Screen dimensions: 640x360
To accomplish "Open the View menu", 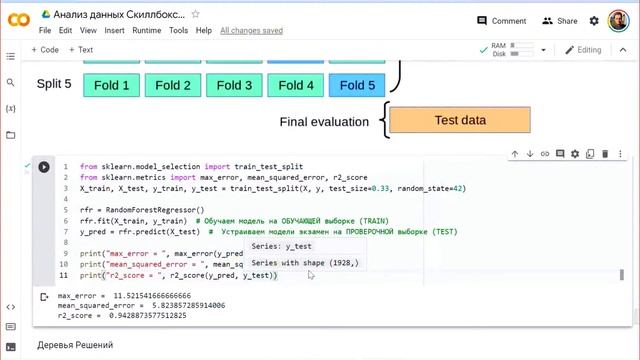I will coord(88,30).
